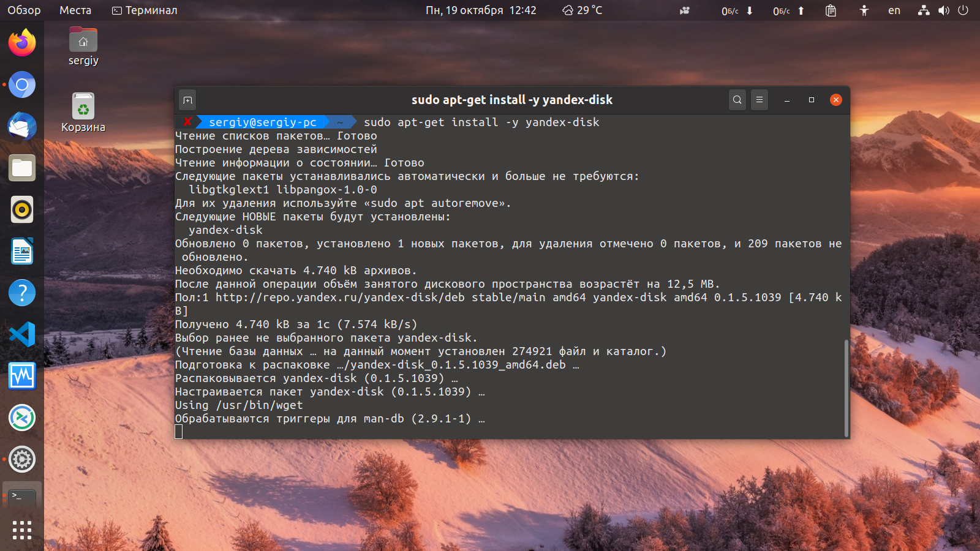Open the Корзина trash desktop icon
Viewport: 980px width, 551px height.
point(83,113)
